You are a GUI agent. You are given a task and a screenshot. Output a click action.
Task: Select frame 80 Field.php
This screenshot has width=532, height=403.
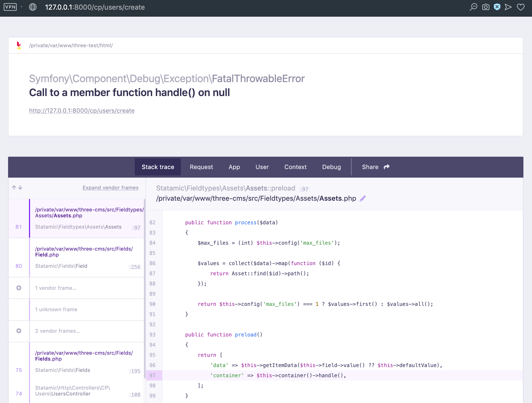click(x=76, y=258)
